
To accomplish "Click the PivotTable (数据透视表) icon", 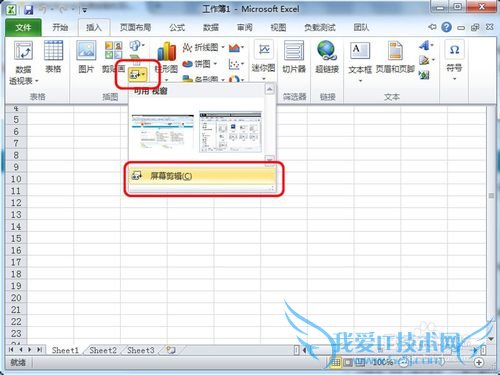I will [x=23, y=51].
